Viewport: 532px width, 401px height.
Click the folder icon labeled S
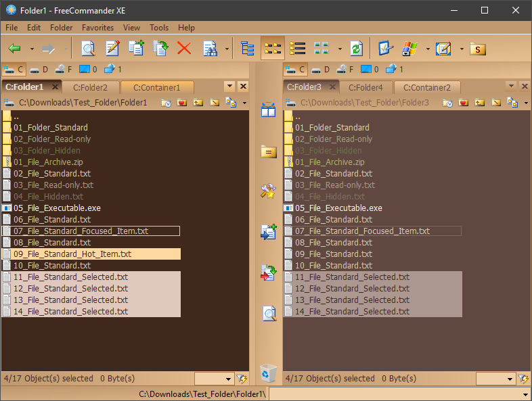click(478, 49)
